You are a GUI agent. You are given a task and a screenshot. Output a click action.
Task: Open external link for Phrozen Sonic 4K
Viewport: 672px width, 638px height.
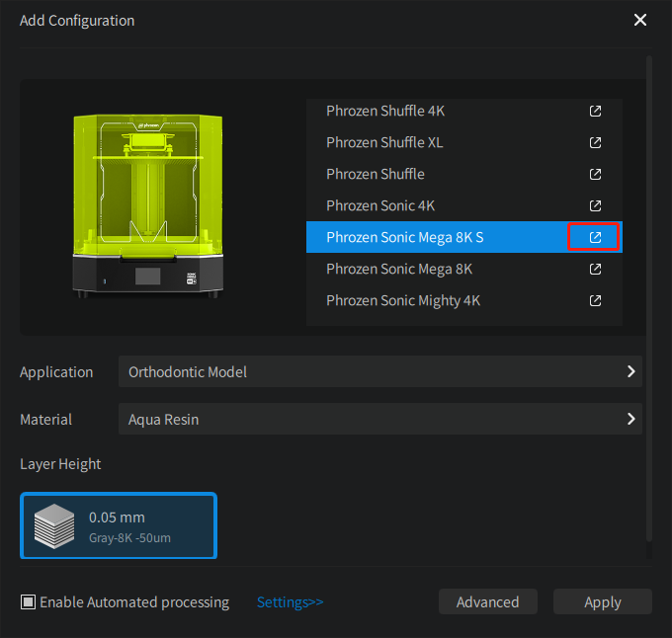595,206
